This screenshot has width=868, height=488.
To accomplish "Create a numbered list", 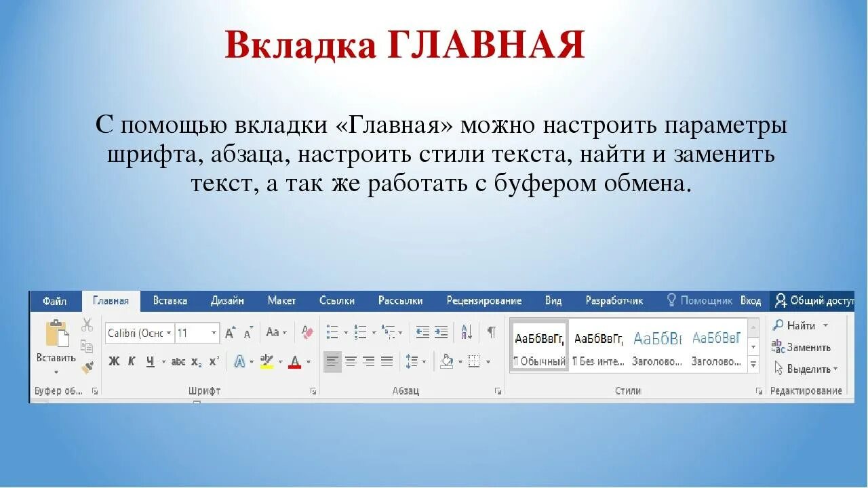I will 360,333.
